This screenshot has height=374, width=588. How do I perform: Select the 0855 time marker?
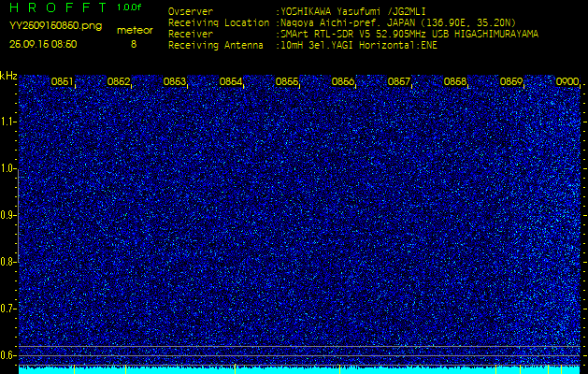point(287,82)
